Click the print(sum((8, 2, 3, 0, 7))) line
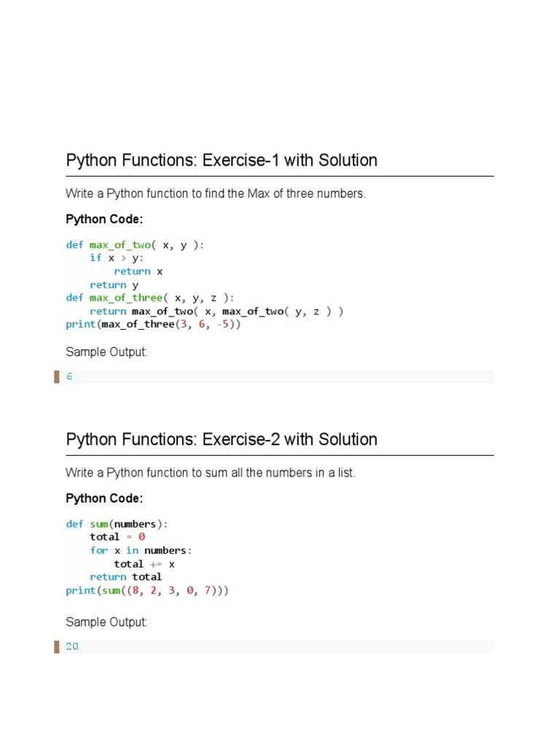Image resolution: width=560 pixels, height=747 pixels. tap(147, 590)
